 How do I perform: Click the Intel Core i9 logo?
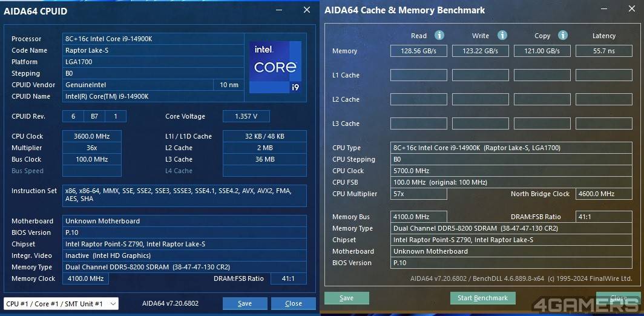[275, 67]
